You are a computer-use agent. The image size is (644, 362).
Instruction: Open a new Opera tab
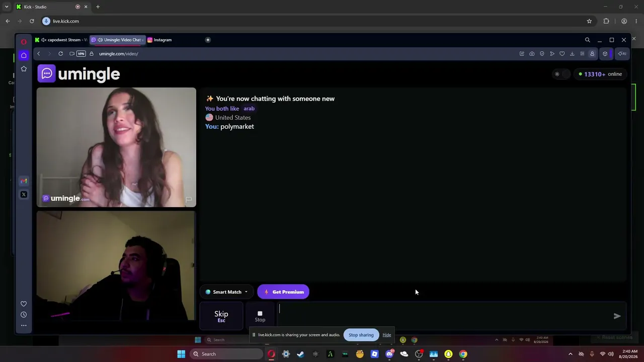(x=208, y=40)
